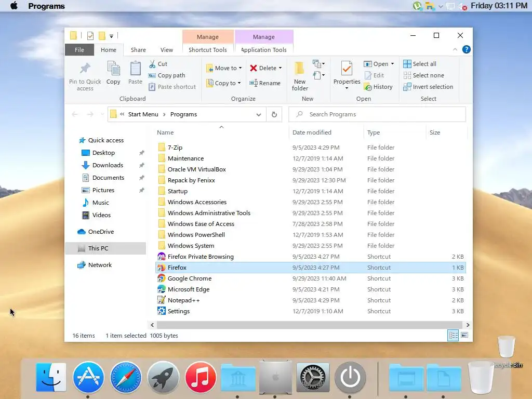Select the Home ribbon tab

(109, 49)
